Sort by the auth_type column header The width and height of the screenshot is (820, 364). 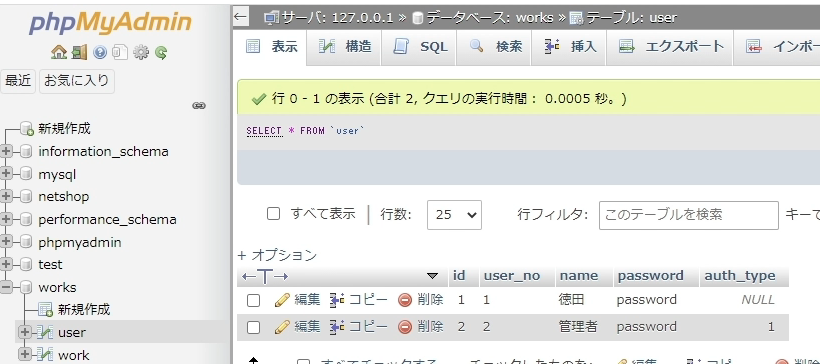point(740,276)
